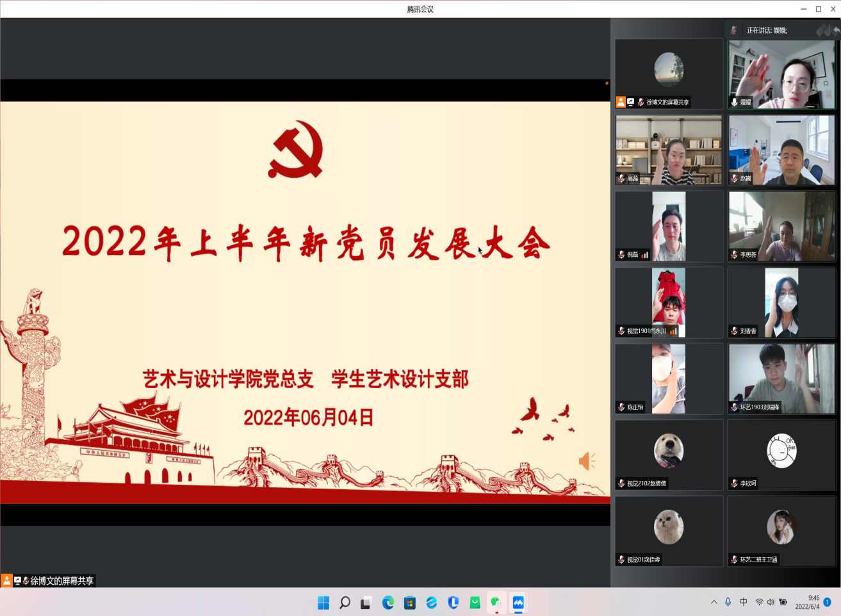Click the orange host icon on 徐博文's tile
The width and height of the screenshot is (841, 616).
[621, 102]
